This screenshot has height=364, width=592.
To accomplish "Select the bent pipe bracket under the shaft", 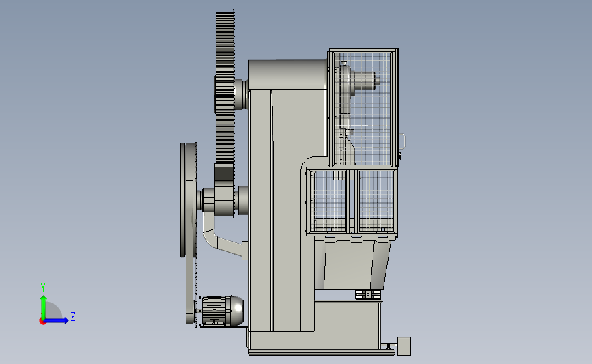I will [223, 236].
